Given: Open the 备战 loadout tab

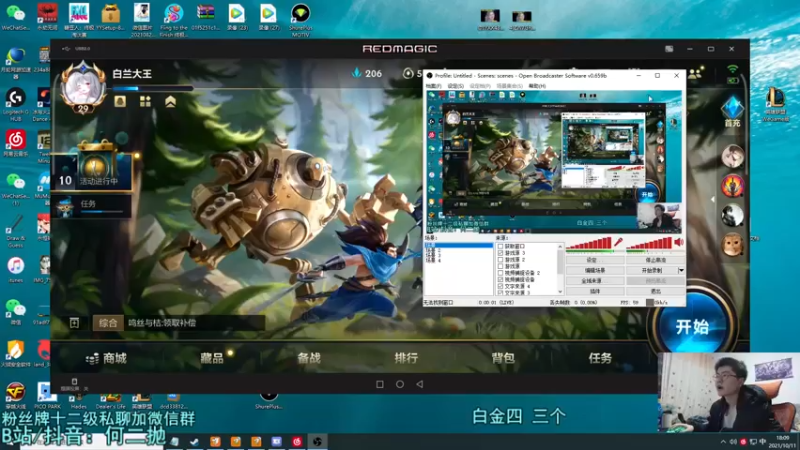Looking at the screenshot, I should [309, 358].
